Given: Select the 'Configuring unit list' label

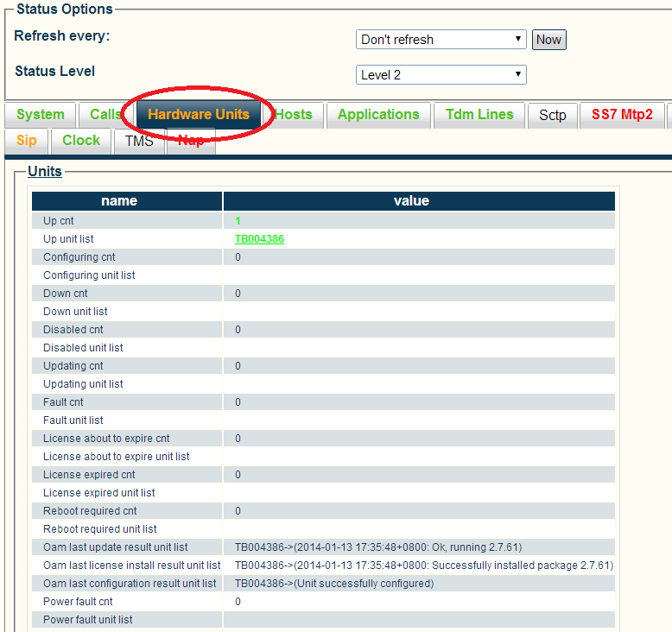Looking at the screenshot, I should click(x=89, y=275).
